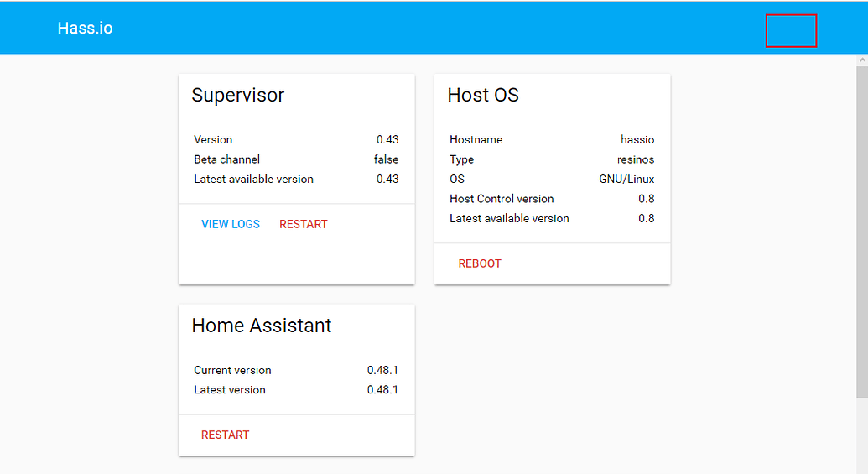
Task: Select the Latest version value 0.48.1
Action: [x=382, y=390]
